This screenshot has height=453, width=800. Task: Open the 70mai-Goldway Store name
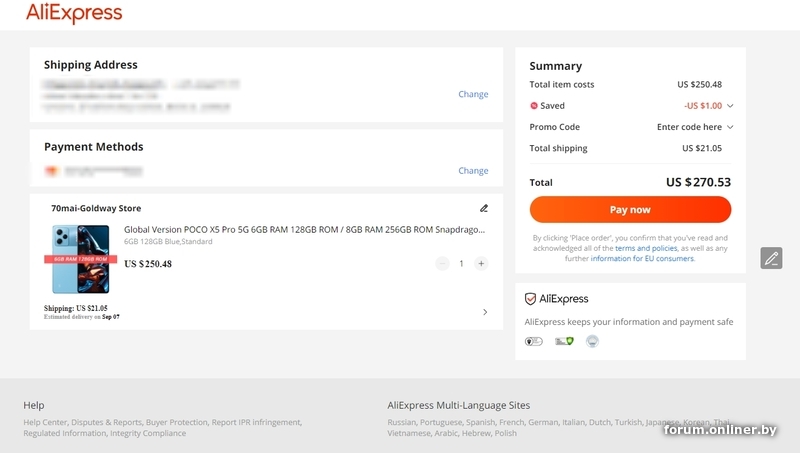click(96, 208)
